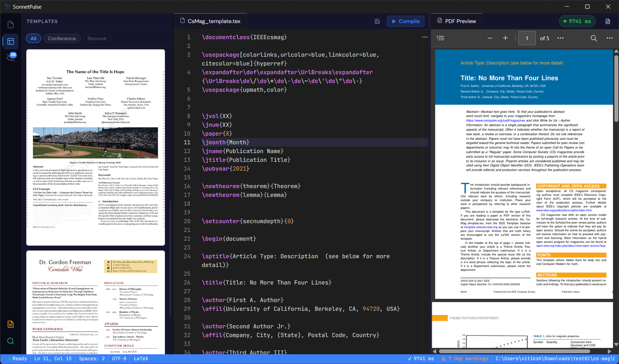The width and height of the screenshot is (619, 364).
Task: Select the PDF Preview tab
Action: click(457, 21)
